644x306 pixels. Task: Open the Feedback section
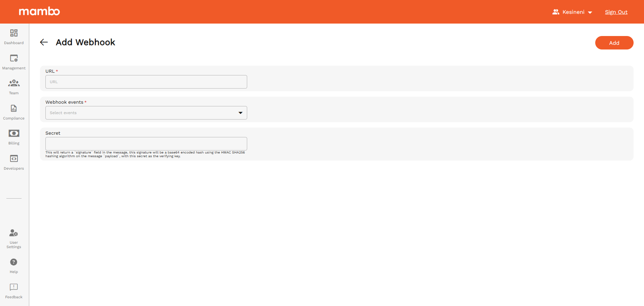pos(13,291)
